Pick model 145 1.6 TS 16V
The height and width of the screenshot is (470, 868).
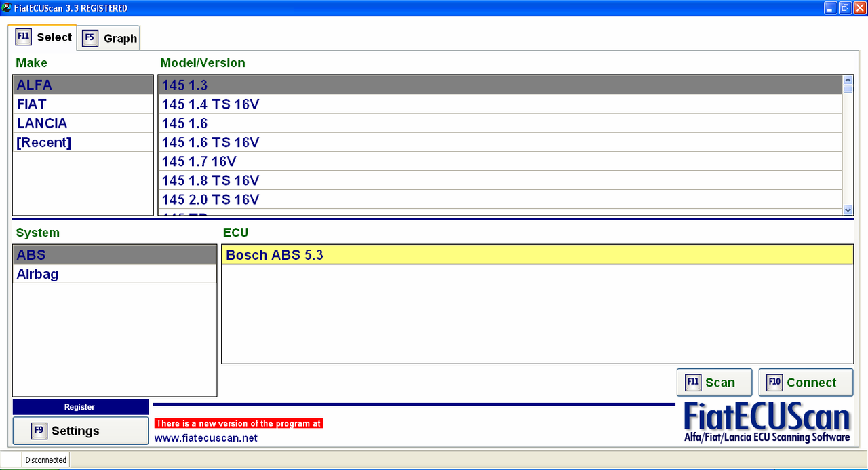tap(500, 142)
